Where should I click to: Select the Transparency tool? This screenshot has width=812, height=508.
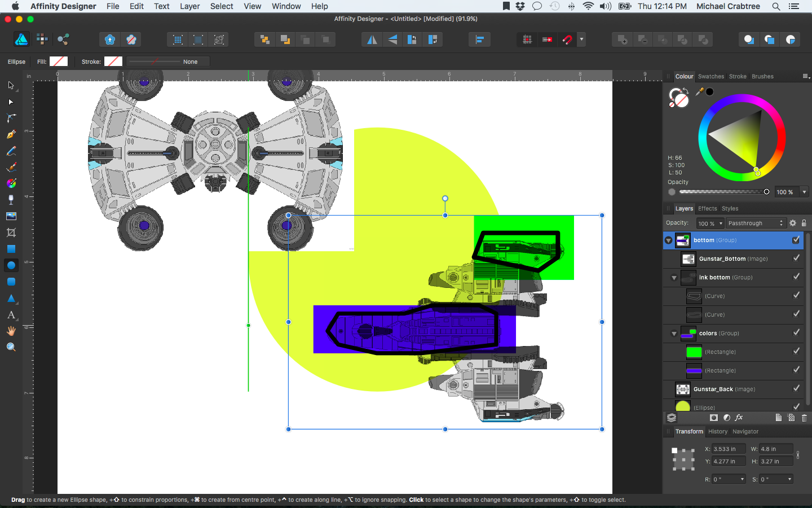click(x=11, y=200)
